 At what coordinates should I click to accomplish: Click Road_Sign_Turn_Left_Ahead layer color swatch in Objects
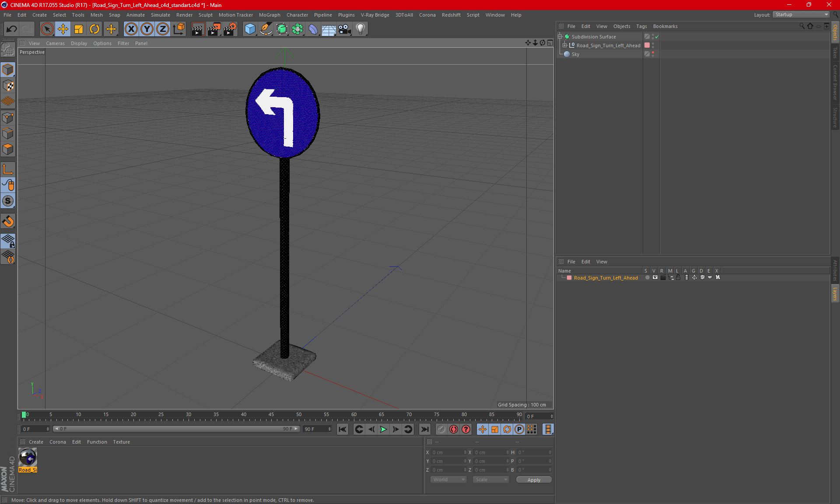647,45
